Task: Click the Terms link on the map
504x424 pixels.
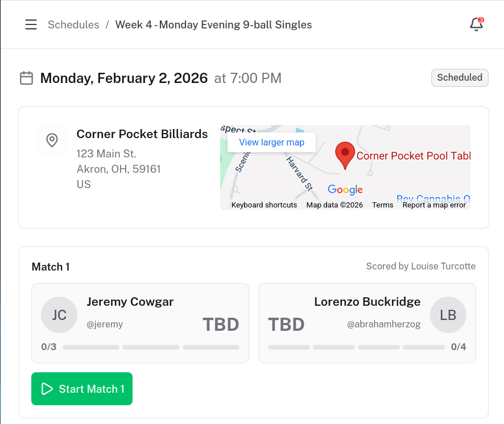Action: 382,205
